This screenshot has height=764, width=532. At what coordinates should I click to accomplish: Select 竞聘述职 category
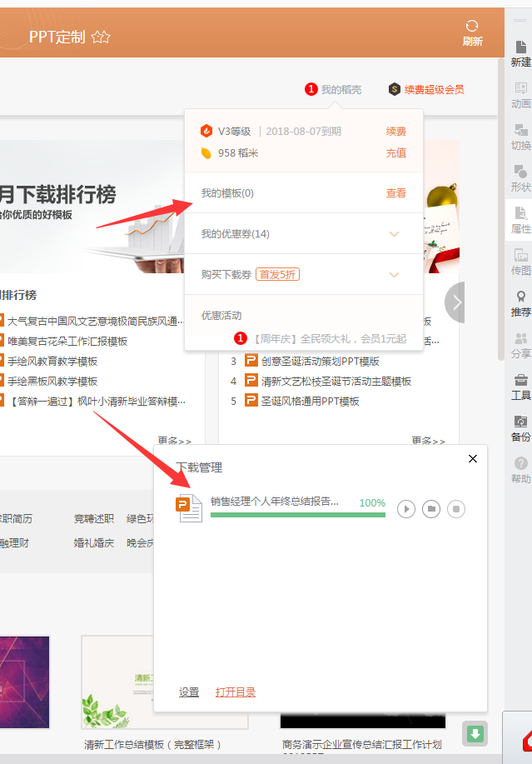point(94,518)
